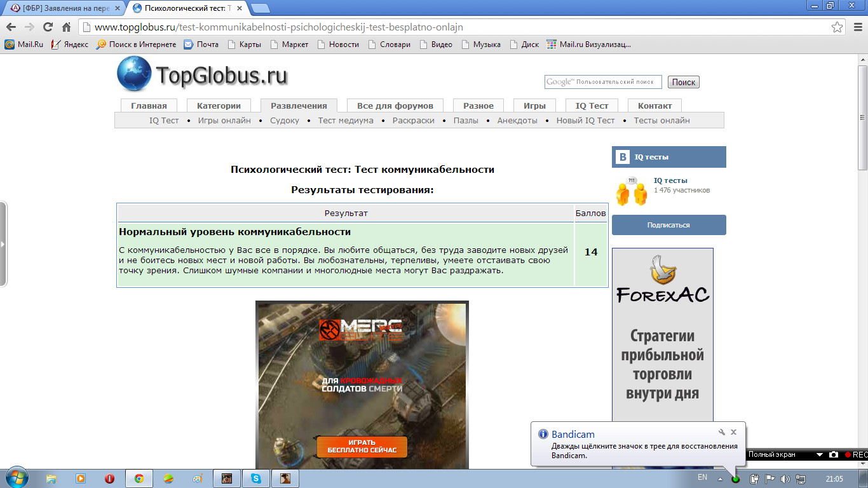Click the browser back arrow
This screenshot has height=488, width=868.
coord(11,27)
